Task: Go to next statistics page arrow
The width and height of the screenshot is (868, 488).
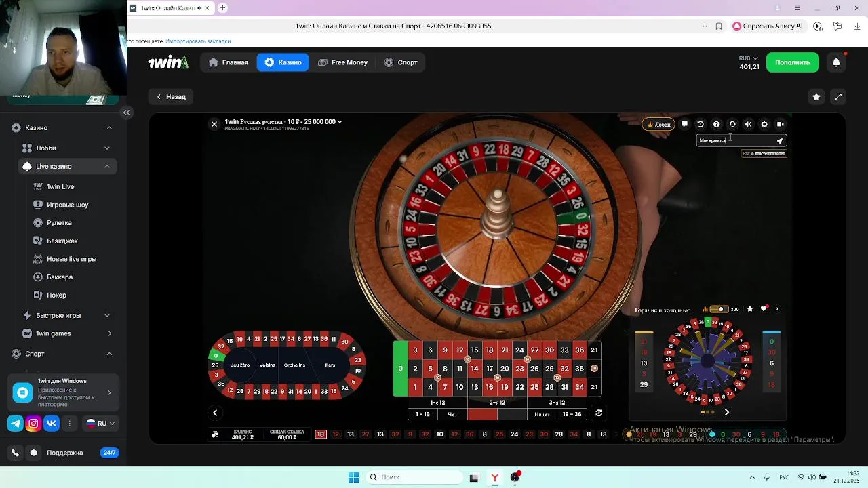Action: coord(726,412)
